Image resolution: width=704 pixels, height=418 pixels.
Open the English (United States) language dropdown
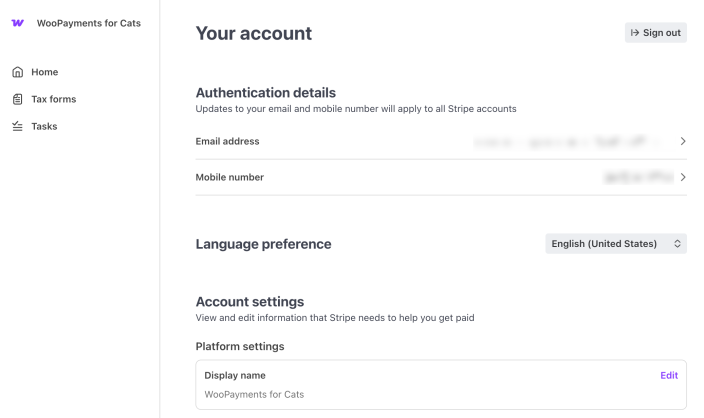616,244
